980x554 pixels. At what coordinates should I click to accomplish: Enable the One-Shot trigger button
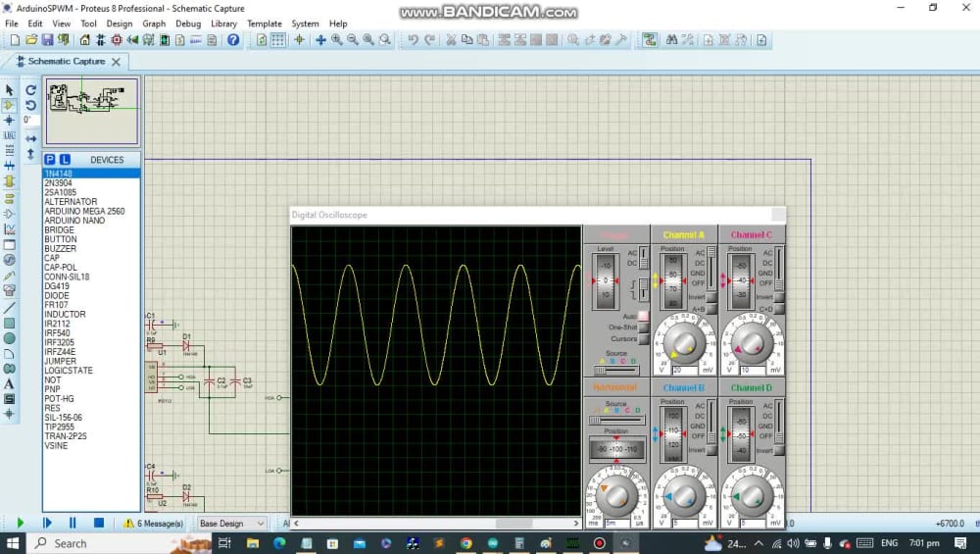tap(643, 327)
